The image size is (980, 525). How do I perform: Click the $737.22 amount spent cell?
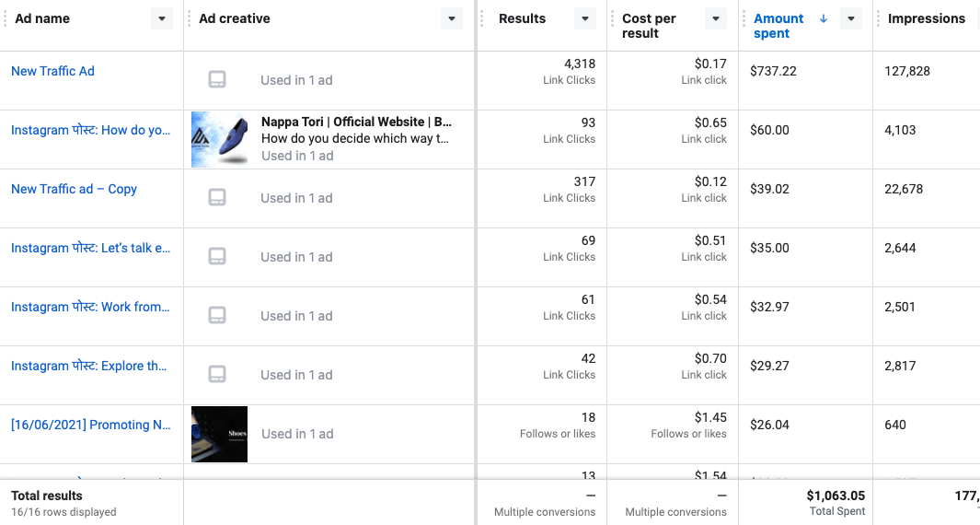click(x=773, y=71)
